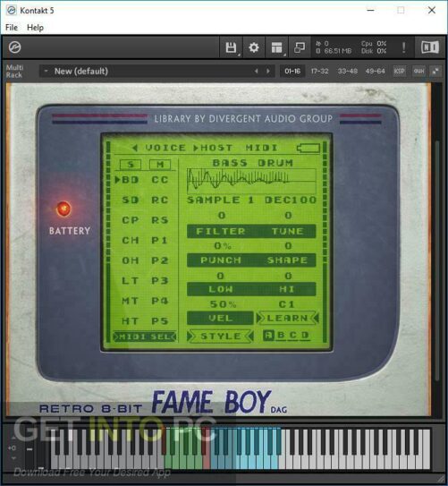Click the HI label
448x486 pixels.
tap(287, 289)
